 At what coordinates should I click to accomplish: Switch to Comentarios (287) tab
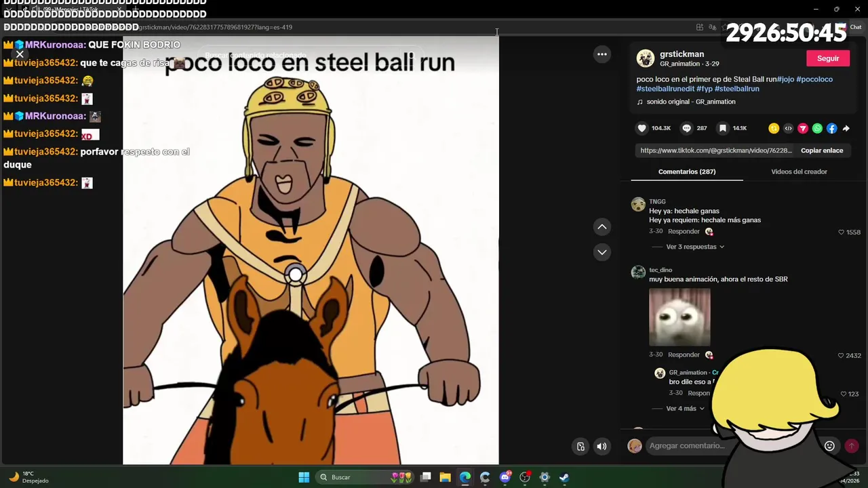click(x=687, y=171)
